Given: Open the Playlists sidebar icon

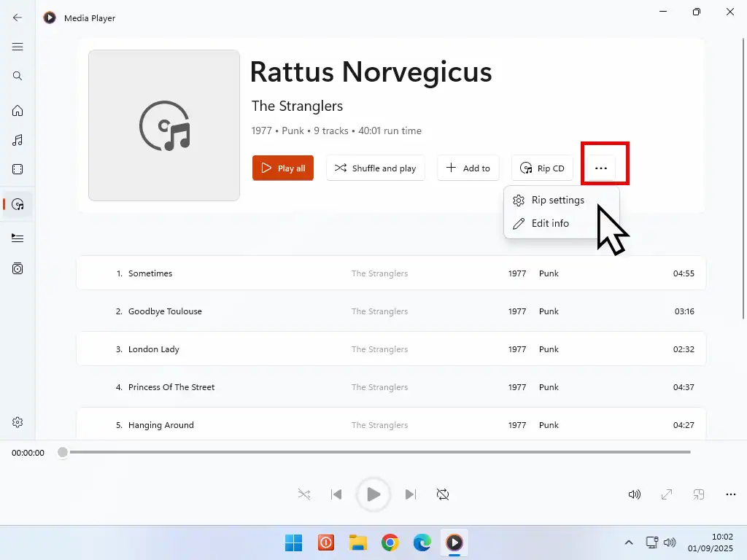Looking at the screenshot, I should click(18, 268).
